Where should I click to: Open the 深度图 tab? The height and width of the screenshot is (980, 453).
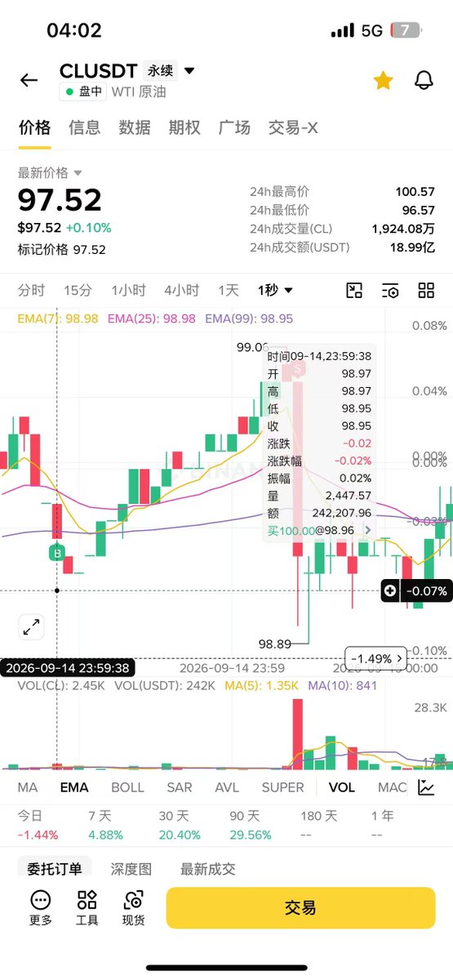point(131,870)
